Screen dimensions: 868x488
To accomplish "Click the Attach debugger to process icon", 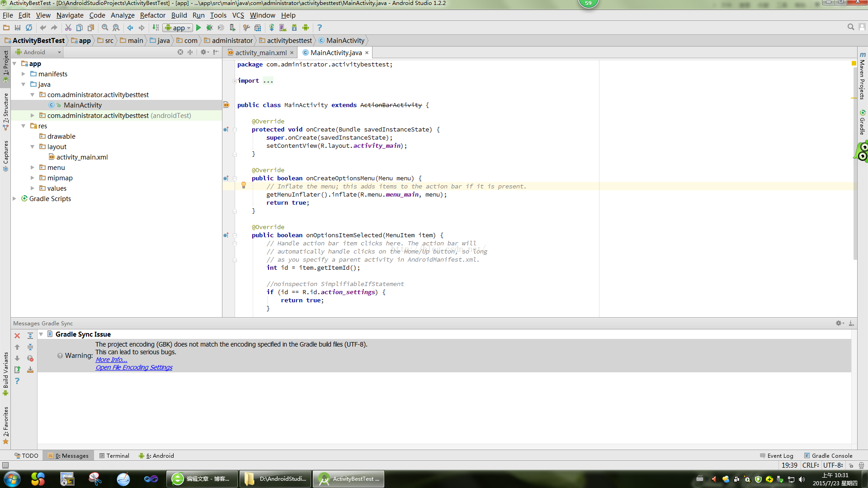I will tap(232, 28).
